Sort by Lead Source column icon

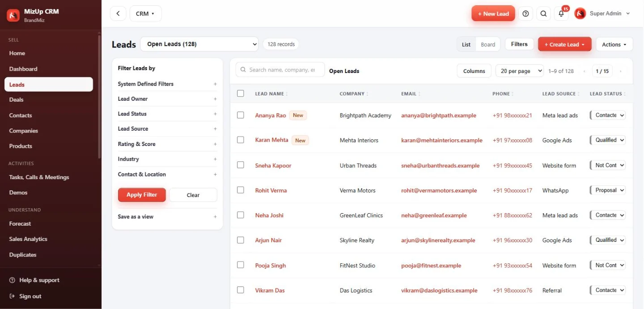579,94
